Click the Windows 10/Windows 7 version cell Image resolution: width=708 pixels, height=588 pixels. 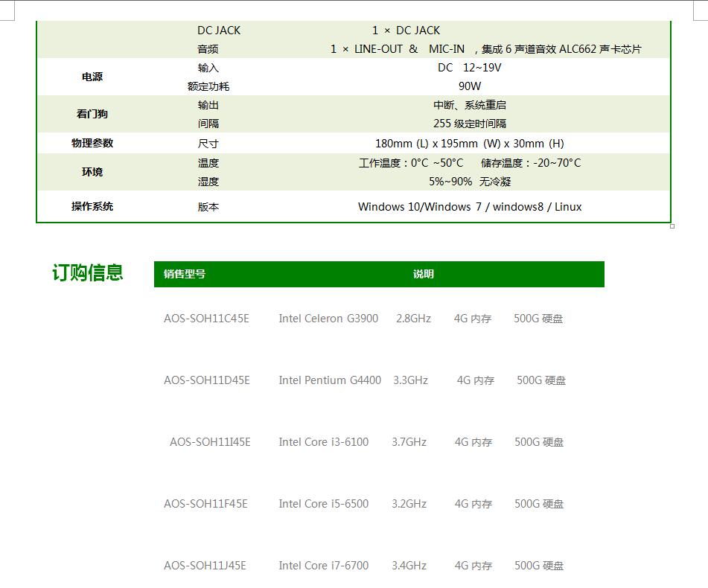[x=469, y=207]
